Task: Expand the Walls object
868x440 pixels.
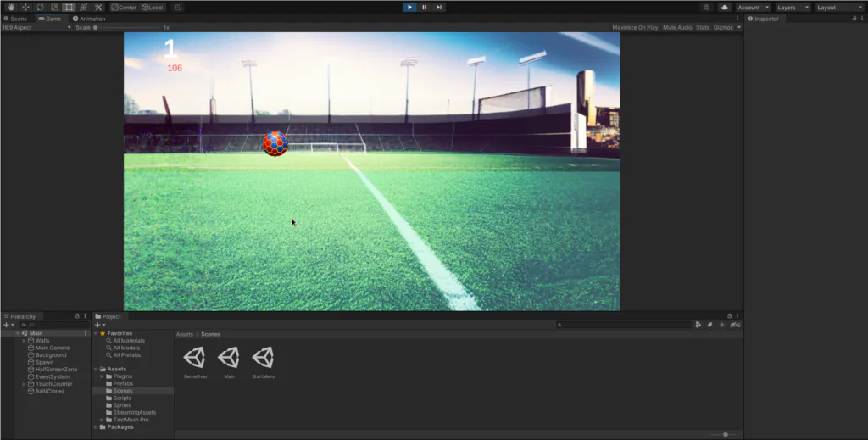Action: 24,340
